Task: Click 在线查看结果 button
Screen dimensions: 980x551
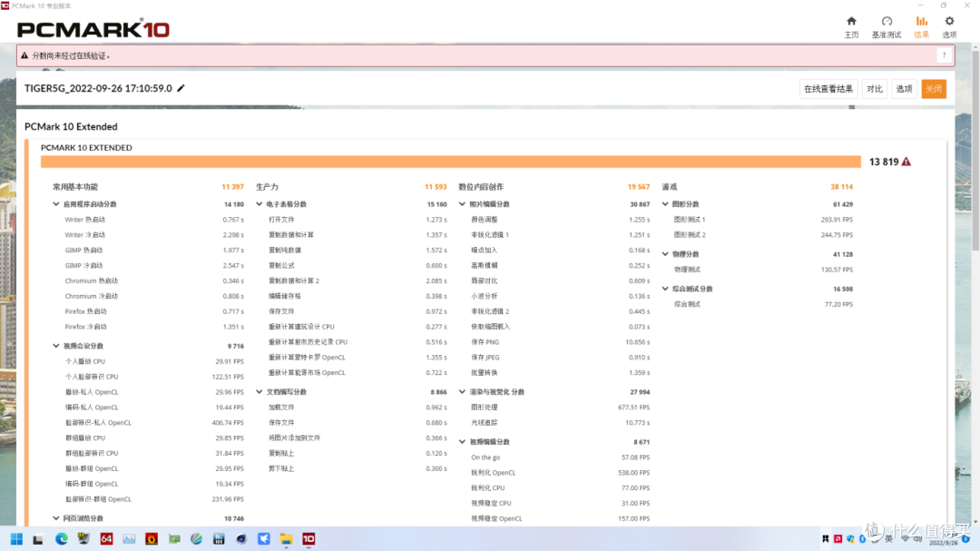Action: tap(828, 89)
